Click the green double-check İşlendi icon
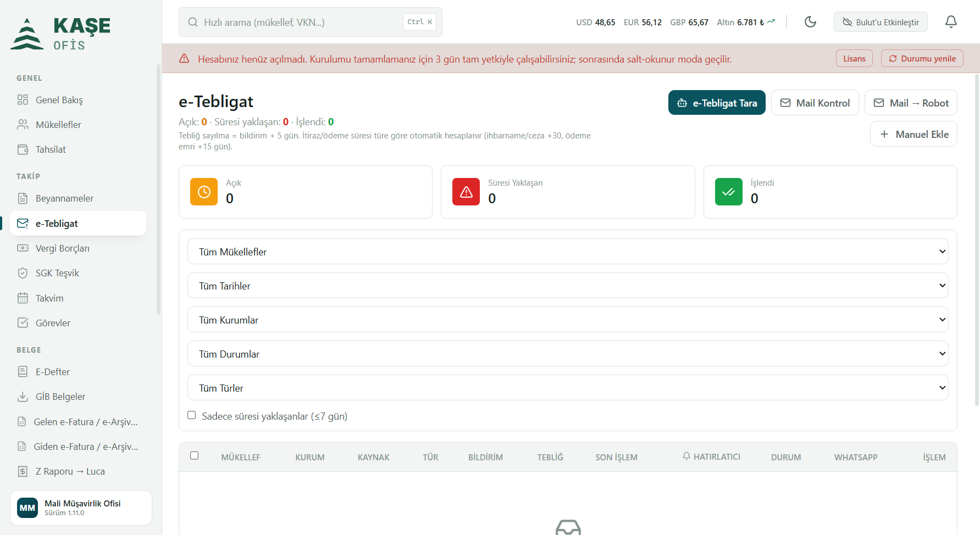The image size is (980, 535). tap(729, 192)
